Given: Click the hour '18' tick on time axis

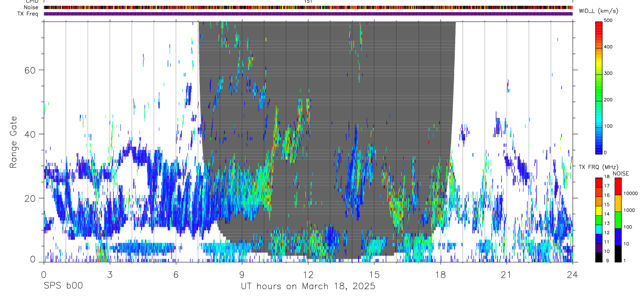Looking at the screenshot, I should [x=441, y=274].
